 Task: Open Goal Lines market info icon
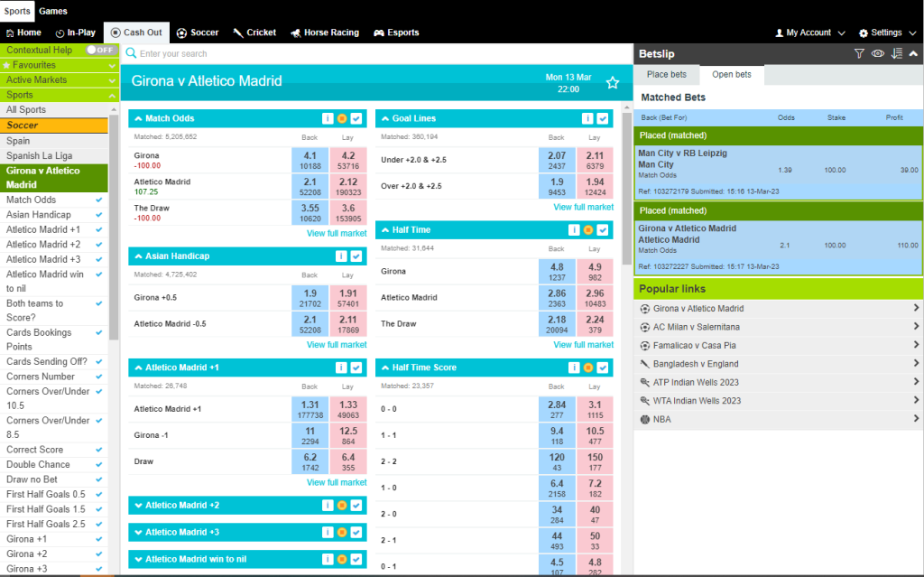coord(587,118)
